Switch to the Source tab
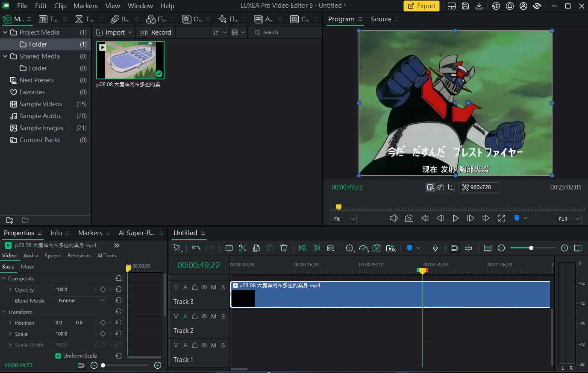Viewport: 588px width, 373px height. coord(381,19)
